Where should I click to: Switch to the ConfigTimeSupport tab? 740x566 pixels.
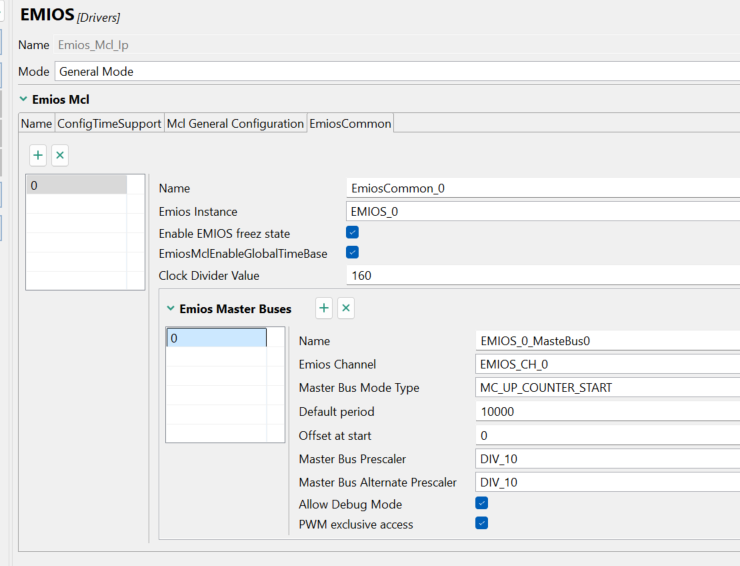tap(109, 123)
